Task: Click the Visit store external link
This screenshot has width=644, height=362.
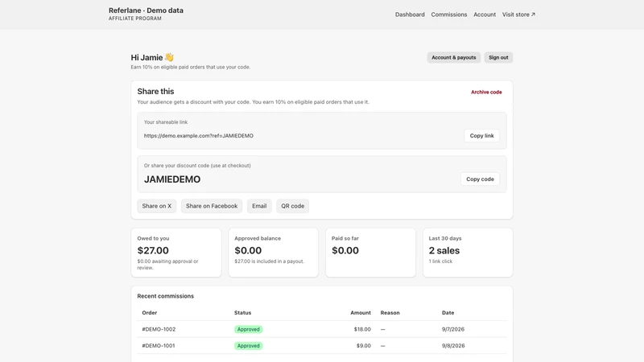Action: point(518,14)
